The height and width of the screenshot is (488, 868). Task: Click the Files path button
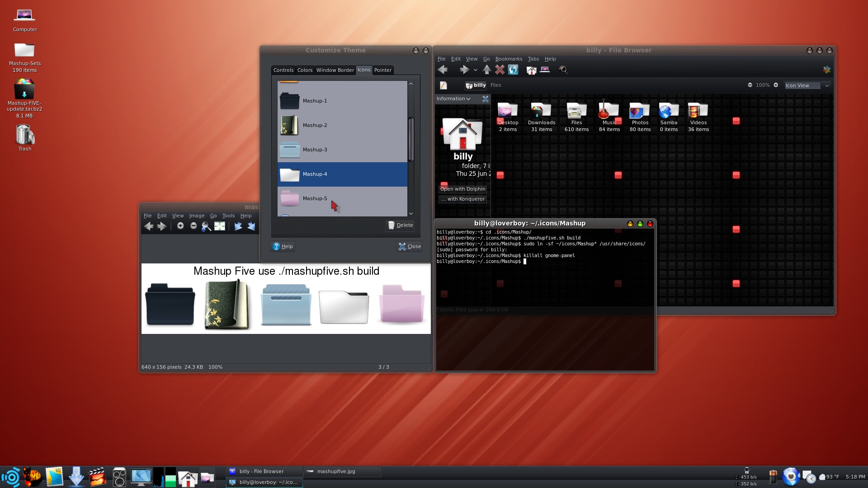pyautogui.click(x=495, y=85)
